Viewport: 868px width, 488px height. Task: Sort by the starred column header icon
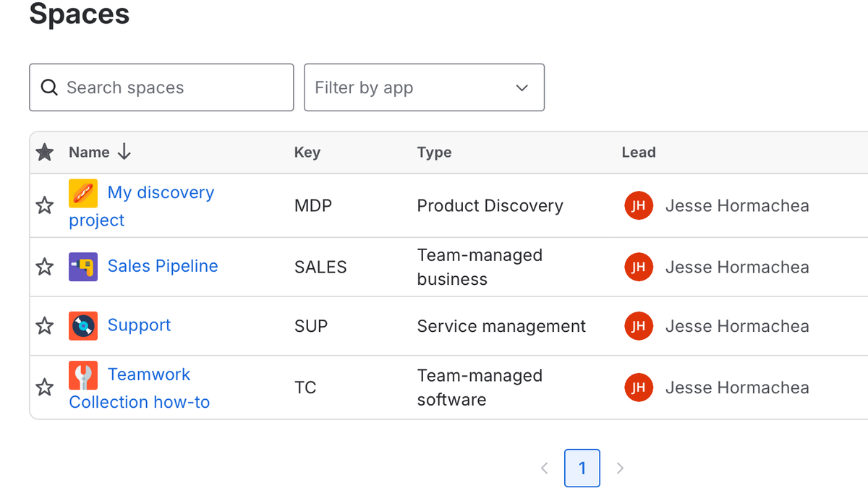pyautogui.click(x=45, y=153)
